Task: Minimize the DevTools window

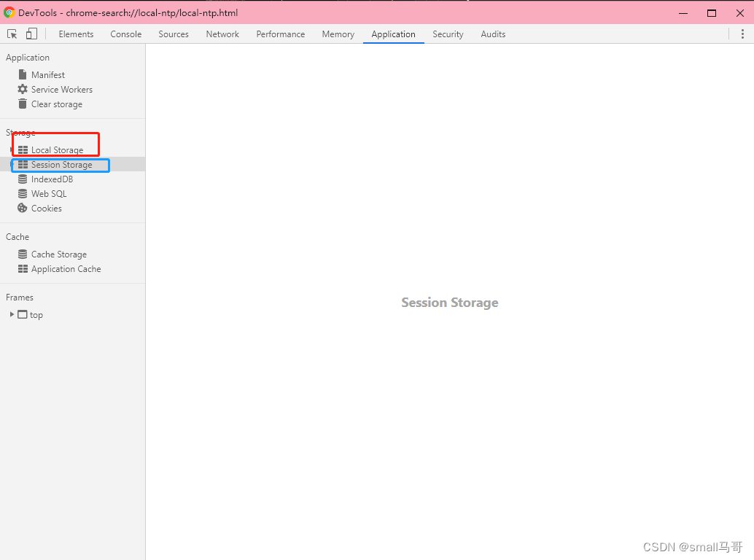Action: pos(683,13)
